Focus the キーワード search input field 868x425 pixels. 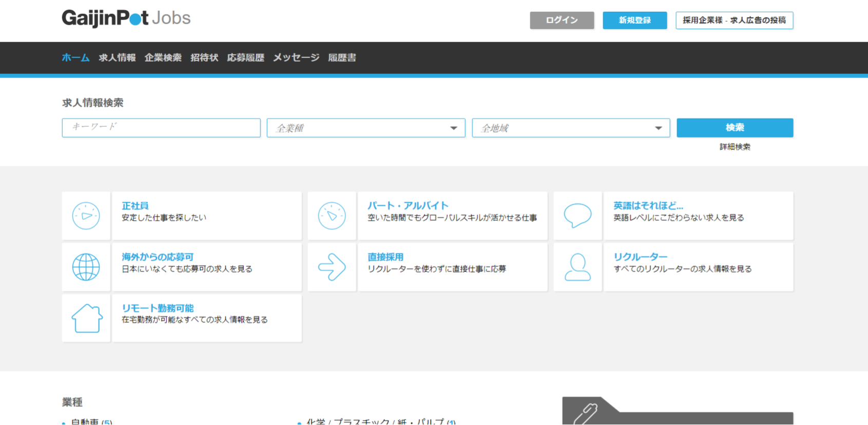[161, 128]
